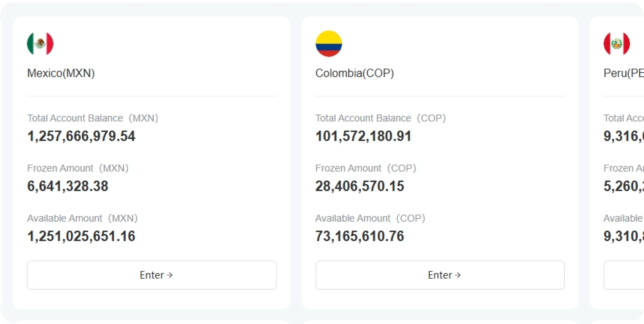Click the Available Amount (MXN) label
The width and height of the screenshot is (644, 324).
click(82, 218)
